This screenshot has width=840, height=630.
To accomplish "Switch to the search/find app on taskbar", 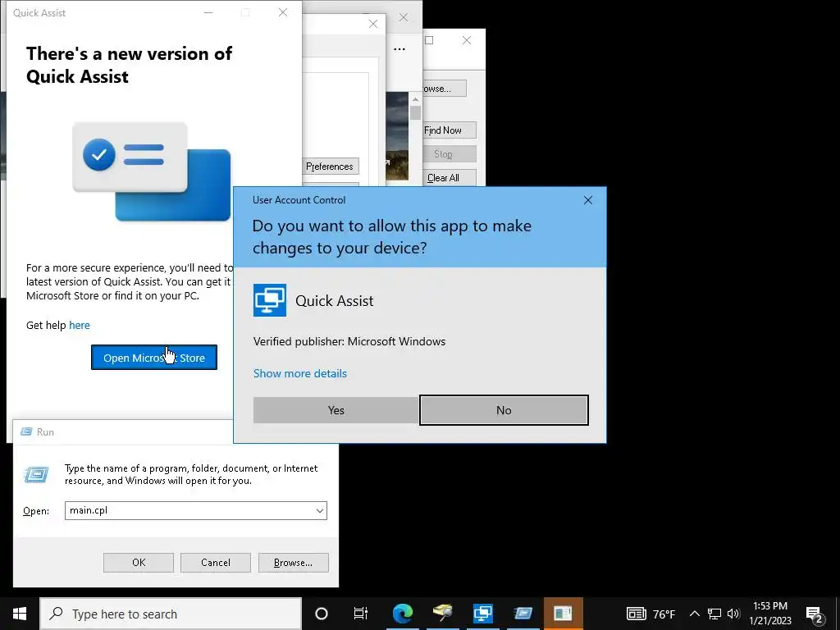I will pyautogui.click(x=442, y=614).
